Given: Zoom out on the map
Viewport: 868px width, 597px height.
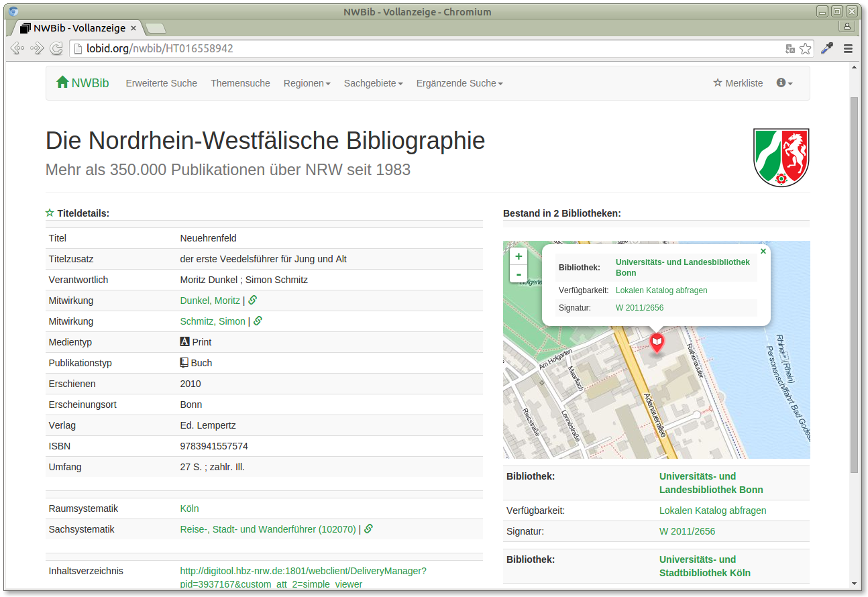Looking at the screenshot, I should [x=519, y=274].
